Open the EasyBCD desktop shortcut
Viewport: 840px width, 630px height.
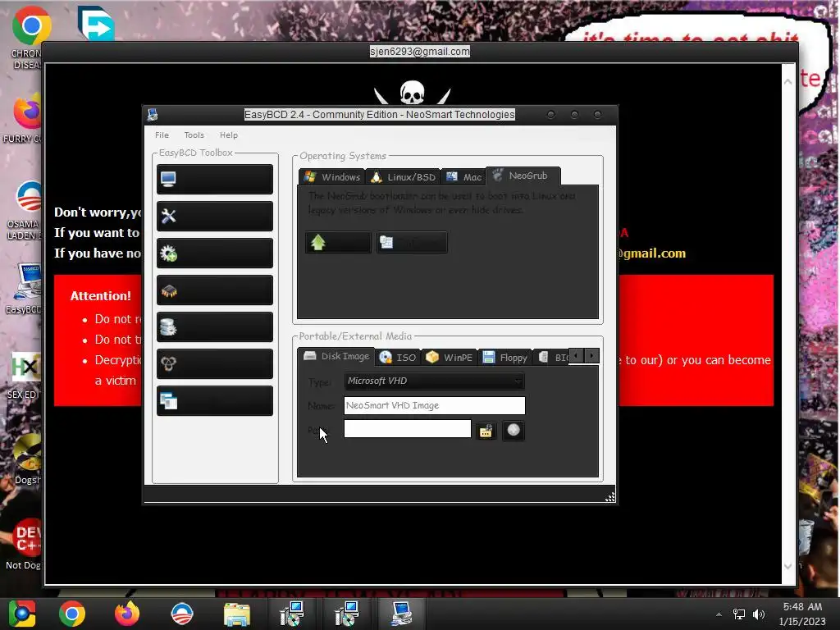(25, 288)
